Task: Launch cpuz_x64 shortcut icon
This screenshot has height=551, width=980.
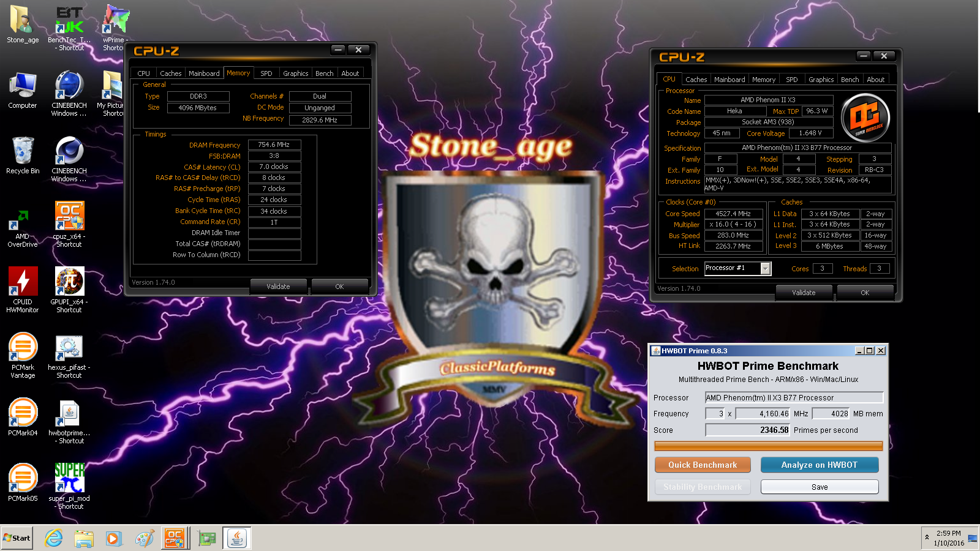Action: pos(69,224)
